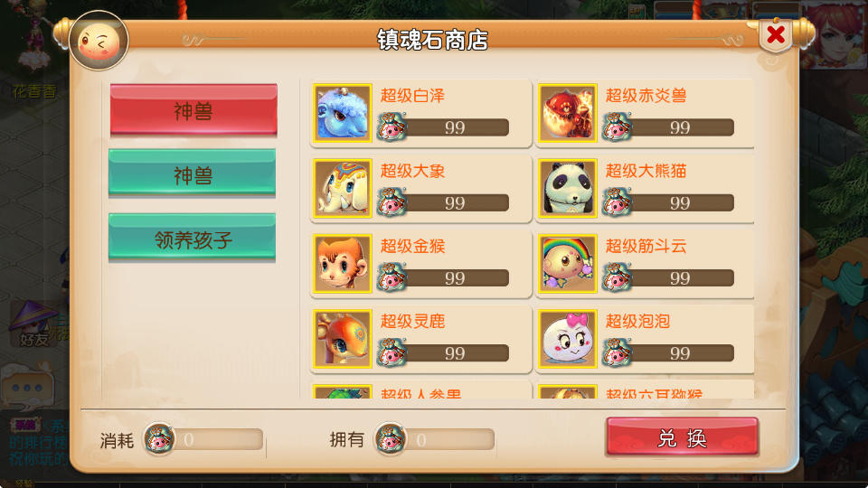The image size is (868, 488).
Task: Select the 超级金猴 monkey icon
Action: 342,263
